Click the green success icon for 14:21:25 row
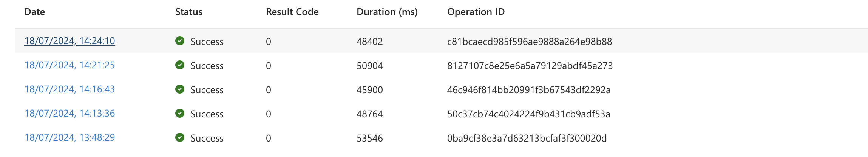Image resolution: width=868 pixels, height=157 pixels. (x=180, y=65)
